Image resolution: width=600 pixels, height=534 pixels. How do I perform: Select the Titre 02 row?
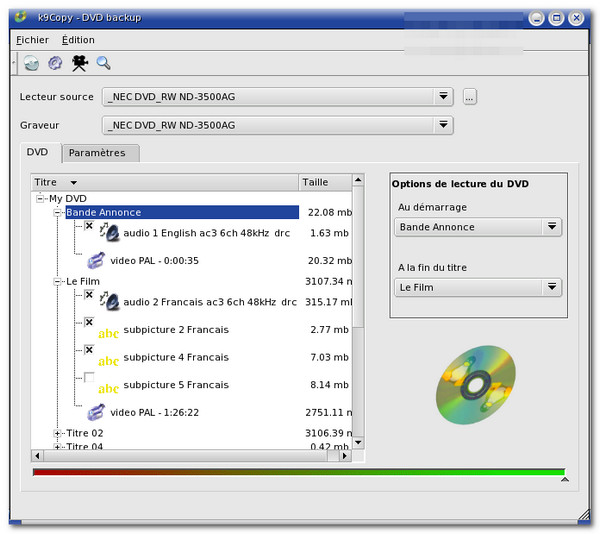85,433
